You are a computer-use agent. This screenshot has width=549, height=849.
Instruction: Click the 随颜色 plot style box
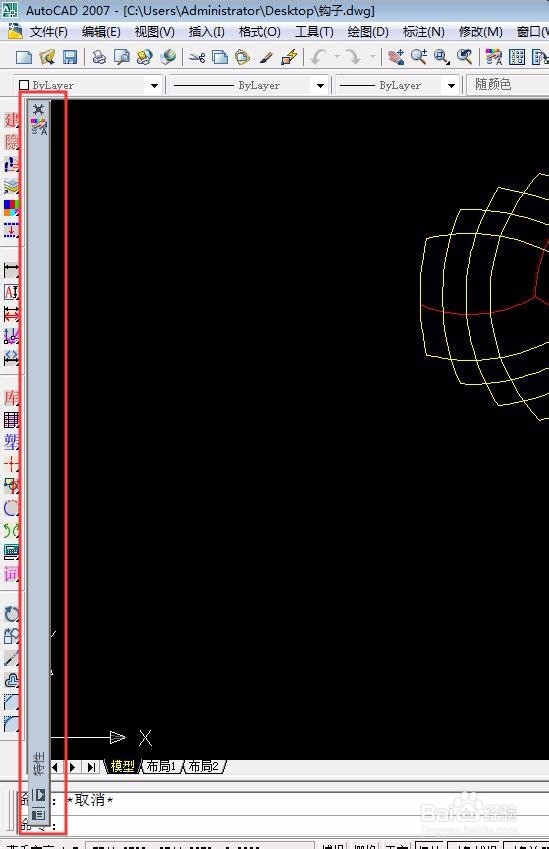tap(507, 85)
